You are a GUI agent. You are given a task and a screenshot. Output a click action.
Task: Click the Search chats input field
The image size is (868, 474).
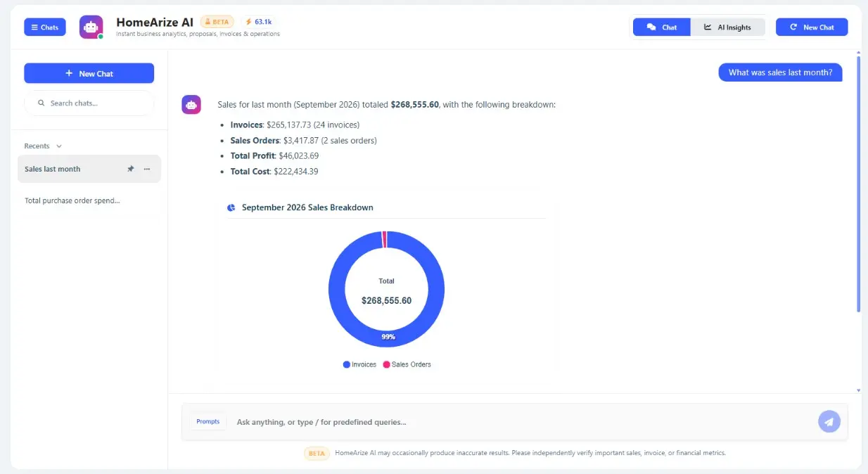point(89,103)
